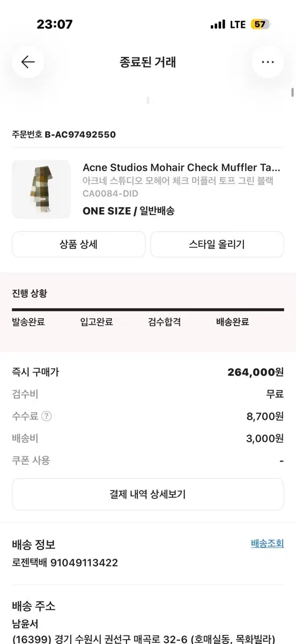Open the three-dot more options menu

pyautogui.click(x=268, y=62)
